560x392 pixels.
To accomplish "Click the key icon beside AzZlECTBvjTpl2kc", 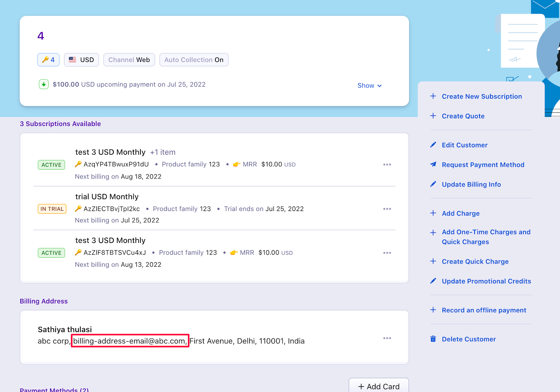I will [78, 209].
